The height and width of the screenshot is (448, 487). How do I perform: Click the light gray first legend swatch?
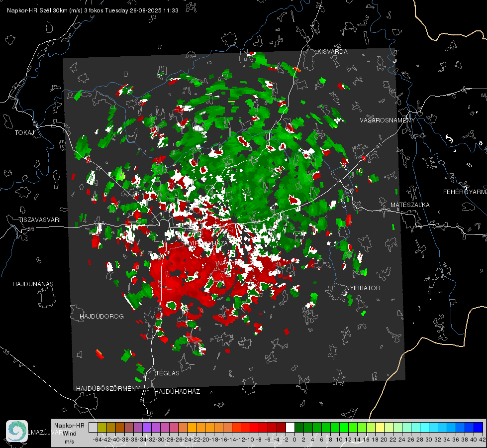point(93,427)
